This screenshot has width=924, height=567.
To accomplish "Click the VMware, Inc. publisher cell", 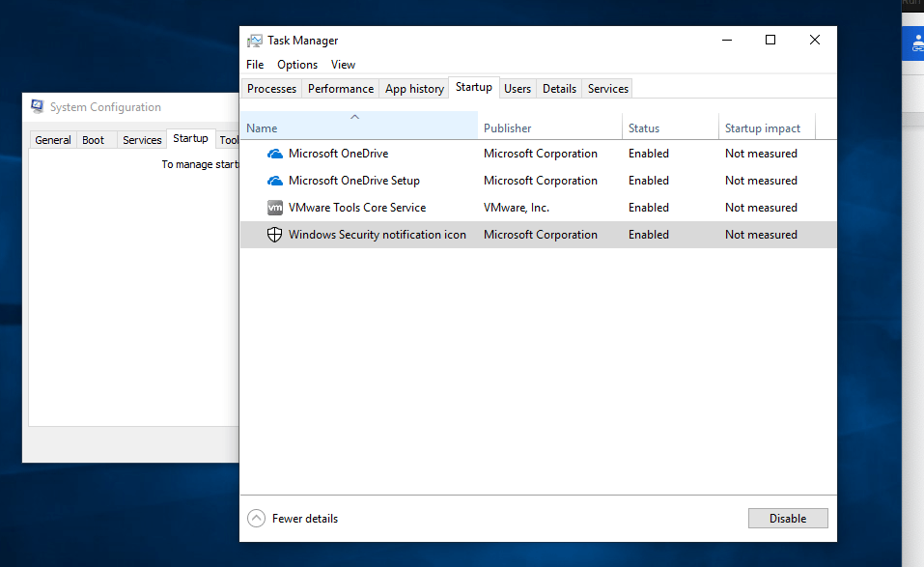I will coord(517,208).
